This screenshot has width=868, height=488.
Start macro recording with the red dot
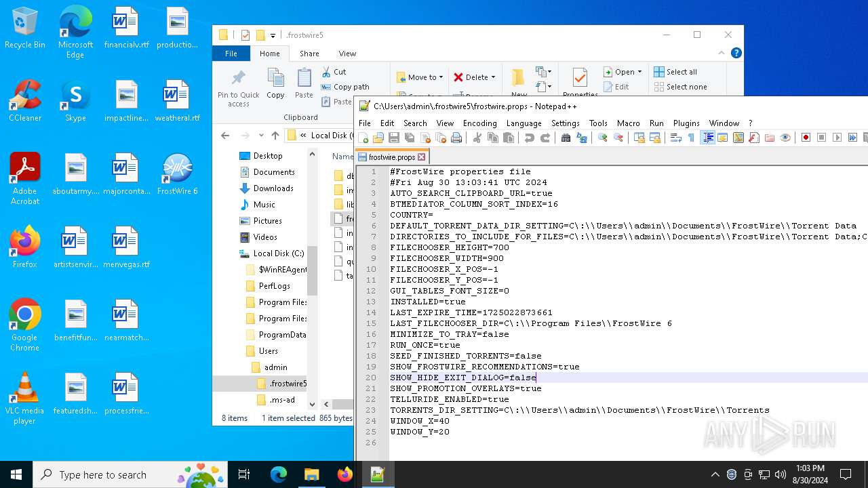(806, 138)
